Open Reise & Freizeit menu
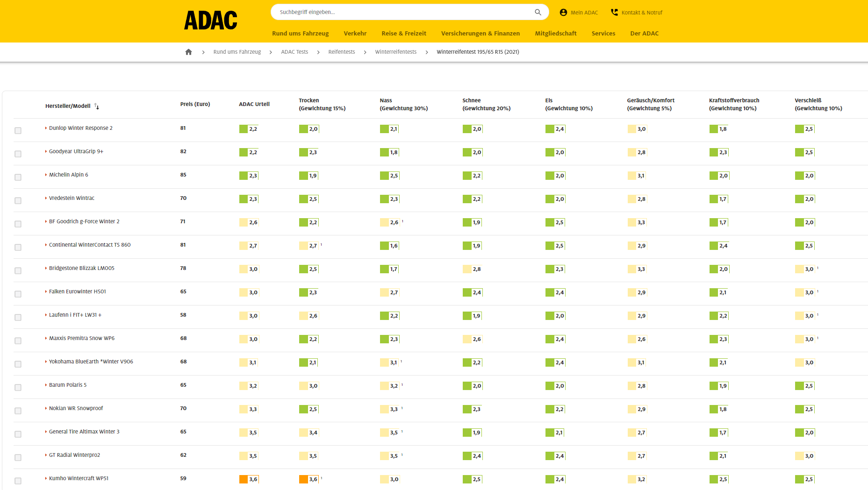The width and height of the screenshot is (868, 490). pyautogui.click(x=404, y=33)
